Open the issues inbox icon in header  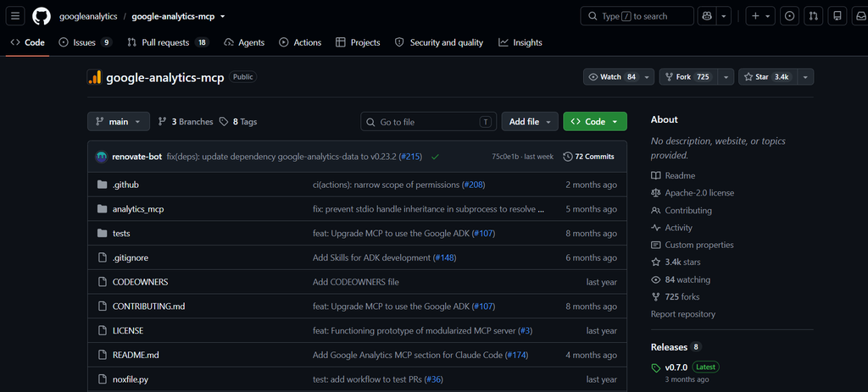pyautogui.click(x=789, y=16)
